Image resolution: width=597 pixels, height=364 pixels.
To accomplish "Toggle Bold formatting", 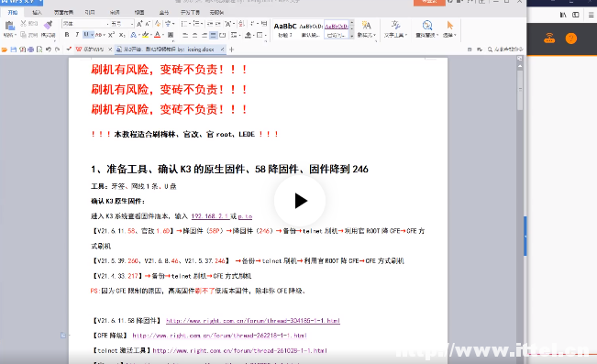I will [x=67, y=35].
